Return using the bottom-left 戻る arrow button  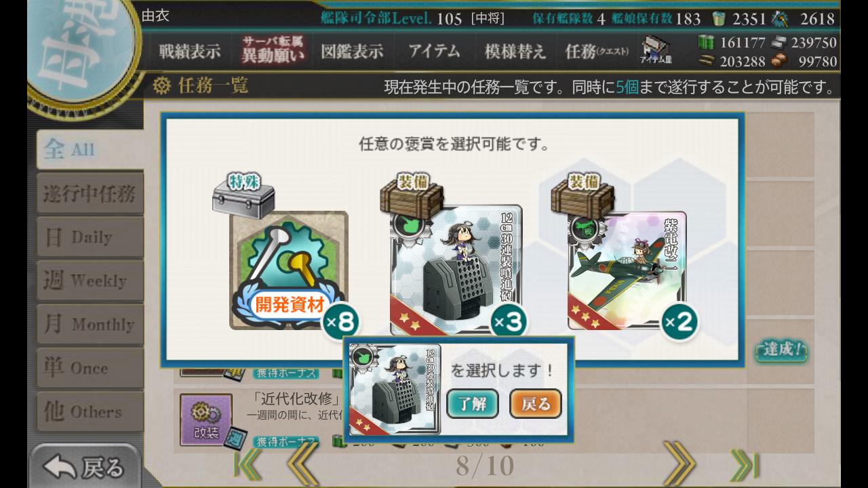pos(85,466)
